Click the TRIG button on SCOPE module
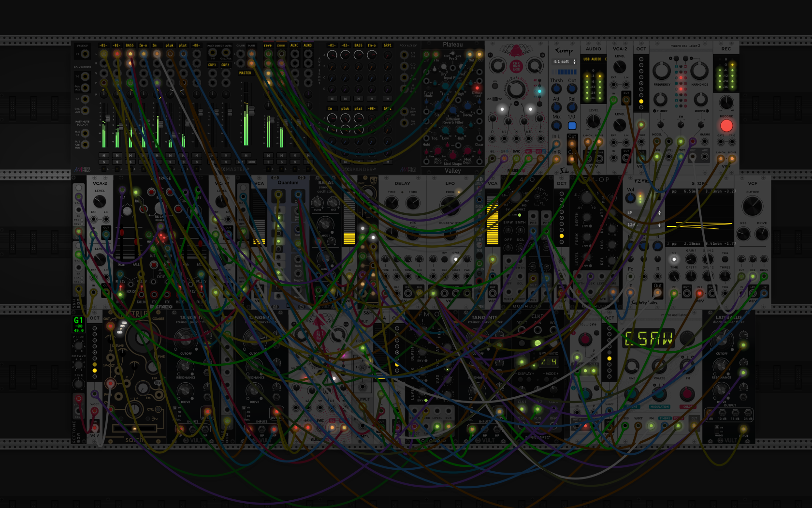 (725, 259)
